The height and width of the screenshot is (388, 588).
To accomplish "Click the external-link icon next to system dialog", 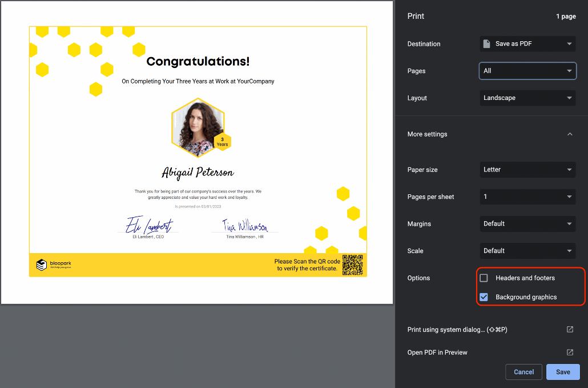I will [x=570, y=329].
